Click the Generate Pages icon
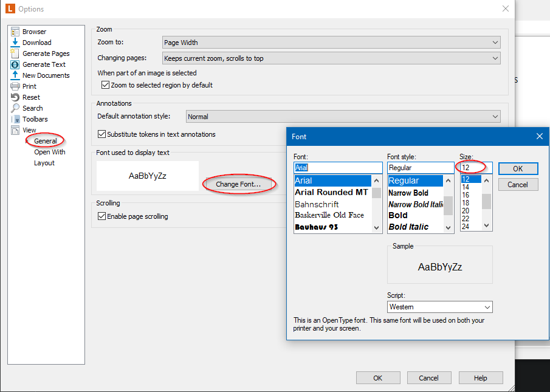 point(15,53)
